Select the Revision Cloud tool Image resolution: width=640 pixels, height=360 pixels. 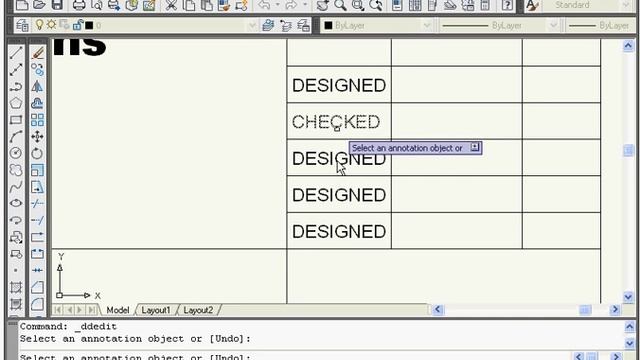(16, 170)
